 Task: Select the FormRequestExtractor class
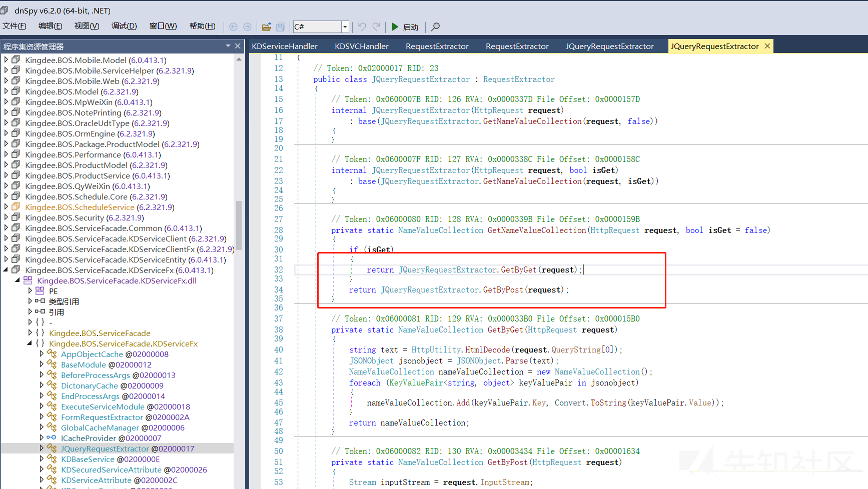pos(125,417)
